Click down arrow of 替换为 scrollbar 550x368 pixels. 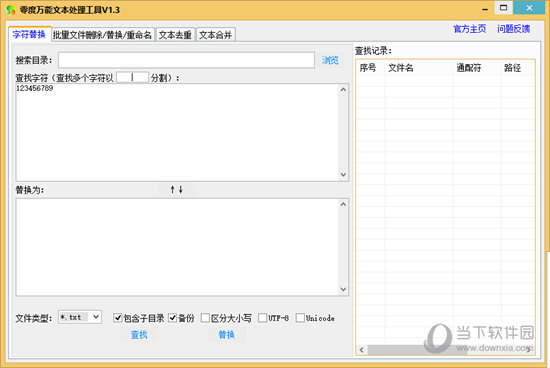(x=343, y=289)
